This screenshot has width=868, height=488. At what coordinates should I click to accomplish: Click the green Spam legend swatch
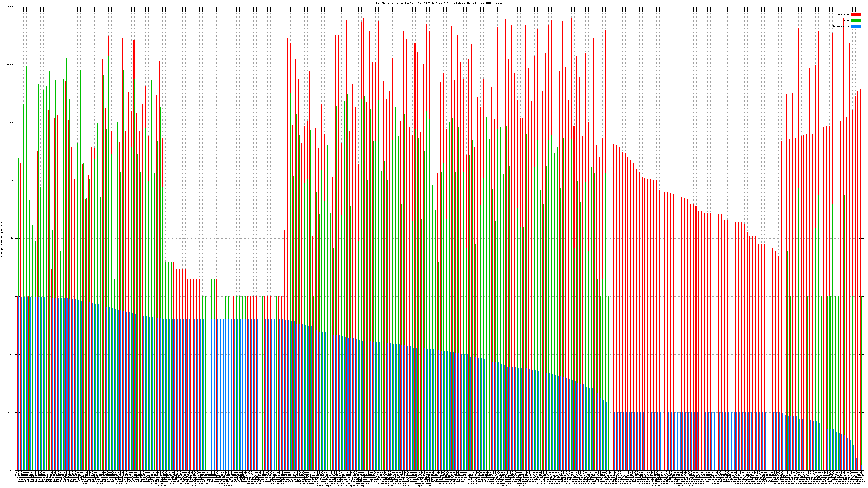[x=856, y=21]
